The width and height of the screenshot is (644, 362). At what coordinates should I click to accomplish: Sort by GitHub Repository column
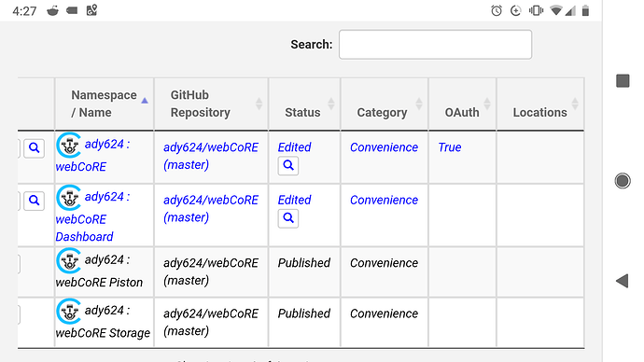(211, 104)
